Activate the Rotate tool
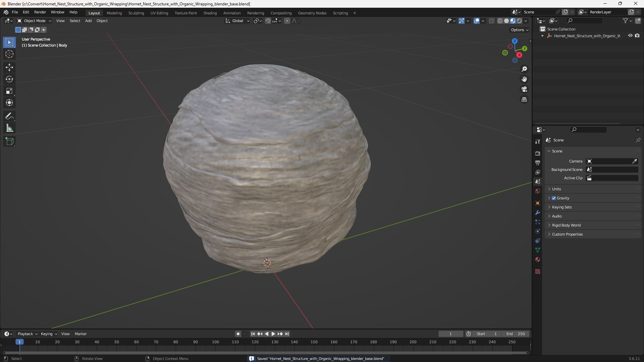This screenshot has width=644, height=362. click(x=9, y=79)
